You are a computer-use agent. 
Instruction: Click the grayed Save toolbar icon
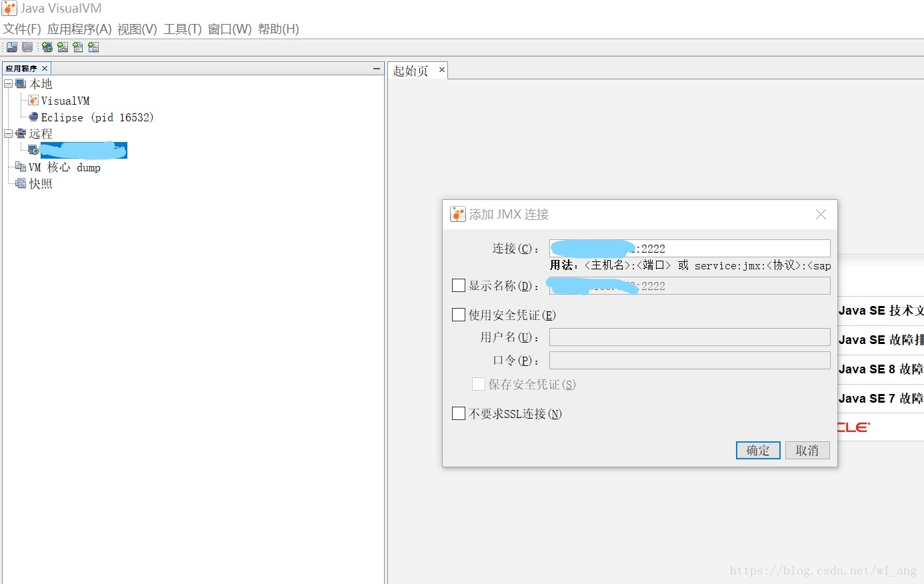(27, 47)
